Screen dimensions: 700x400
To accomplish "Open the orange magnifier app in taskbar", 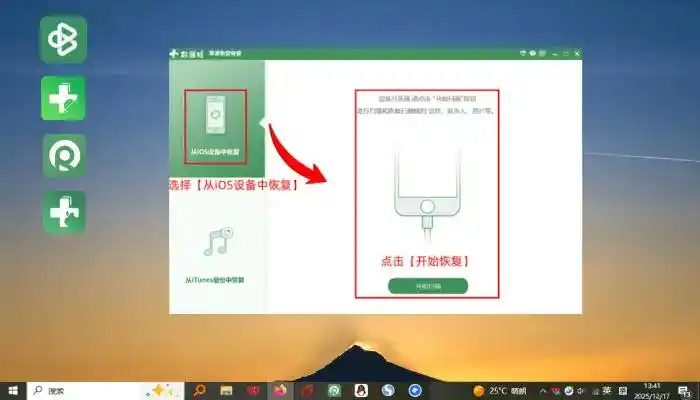I will click(199, 391).
